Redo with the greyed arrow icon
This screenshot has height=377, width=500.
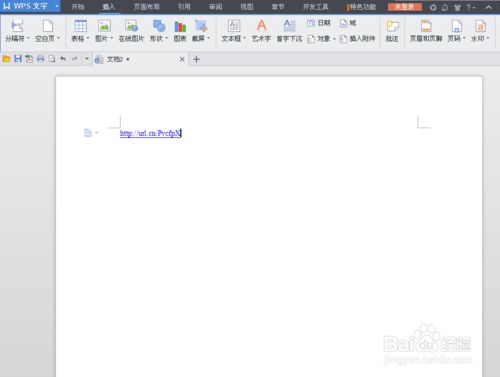pyautogui.click(x=75, y=59)
